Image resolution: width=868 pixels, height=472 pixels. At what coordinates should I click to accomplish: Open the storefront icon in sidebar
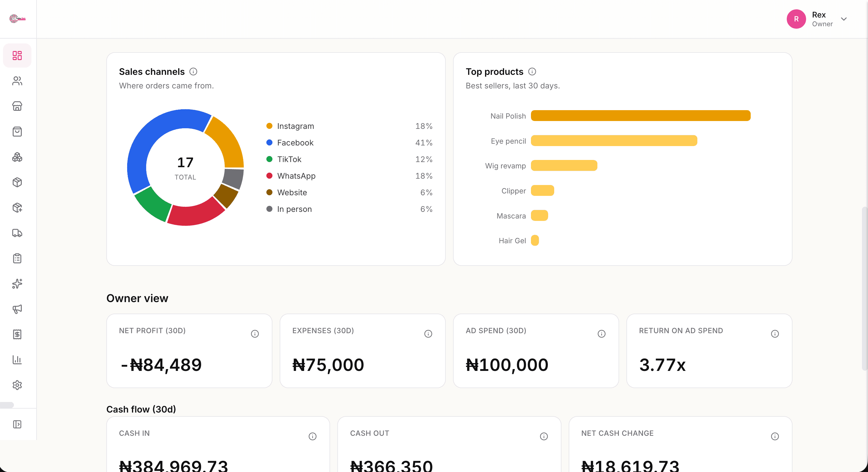[17, 106]
